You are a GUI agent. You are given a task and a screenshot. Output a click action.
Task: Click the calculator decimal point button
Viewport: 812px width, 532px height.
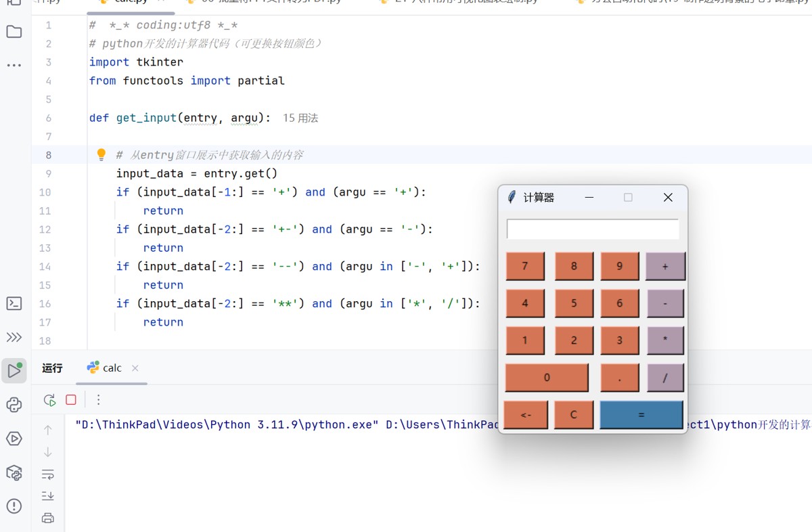619,378
